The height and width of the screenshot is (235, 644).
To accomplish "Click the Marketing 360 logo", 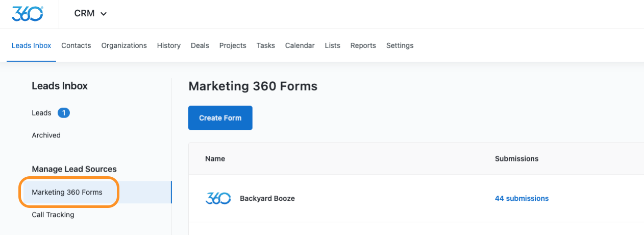I will [x=27, y=14].
